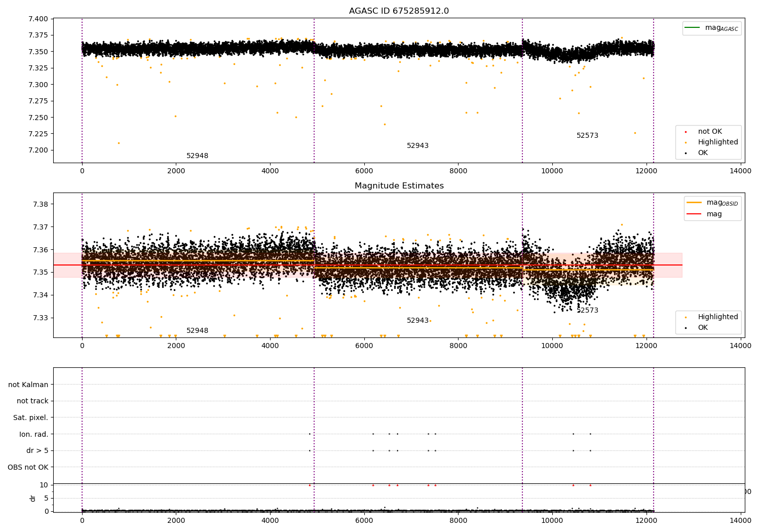Click the 7.38 y-tick in Magnitude Estimates plot
Viewport: 760px width, 532px height.
click(x=41, y=204)
